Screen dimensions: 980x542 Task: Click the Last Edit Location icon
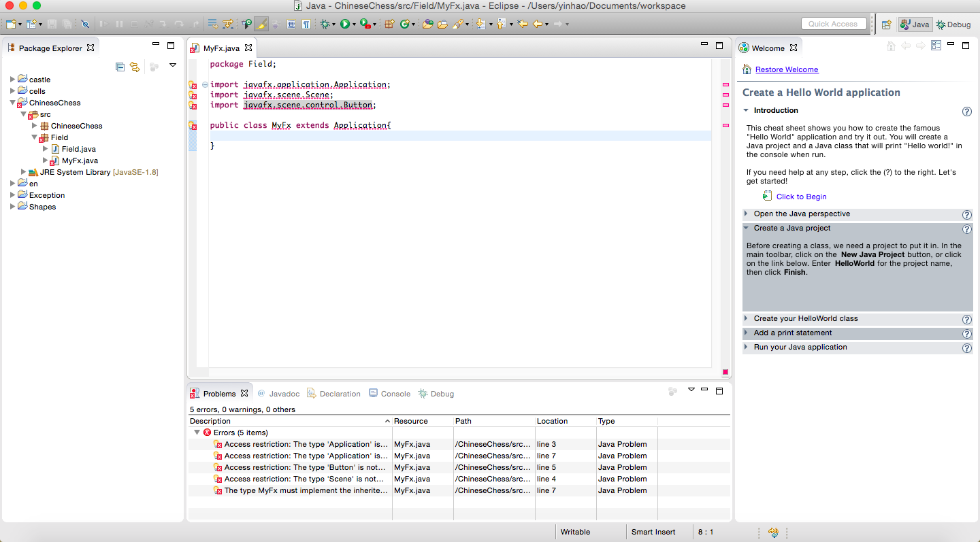(523, 24)
